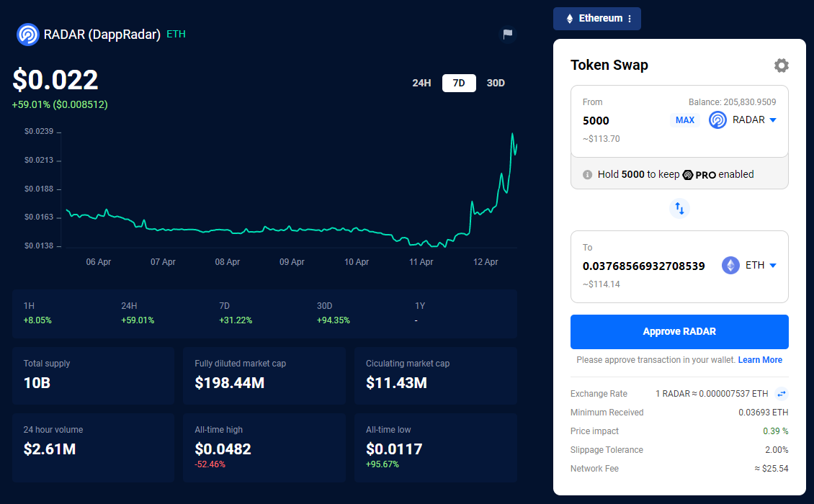Screen dimensions: 814x504
Task: Click the flag report icon
Action: click(507, 35)
